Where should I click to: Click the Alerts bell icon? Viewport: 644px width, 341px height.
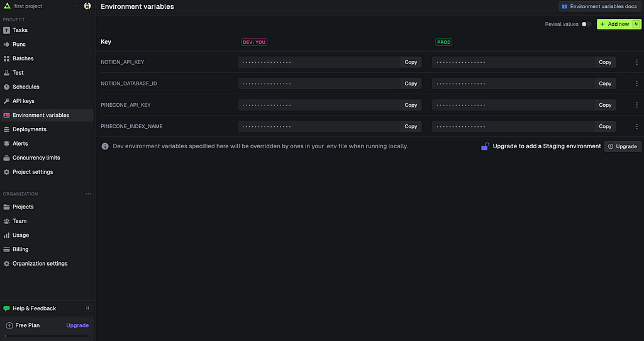pyautogui.click(x=6, y=144)
